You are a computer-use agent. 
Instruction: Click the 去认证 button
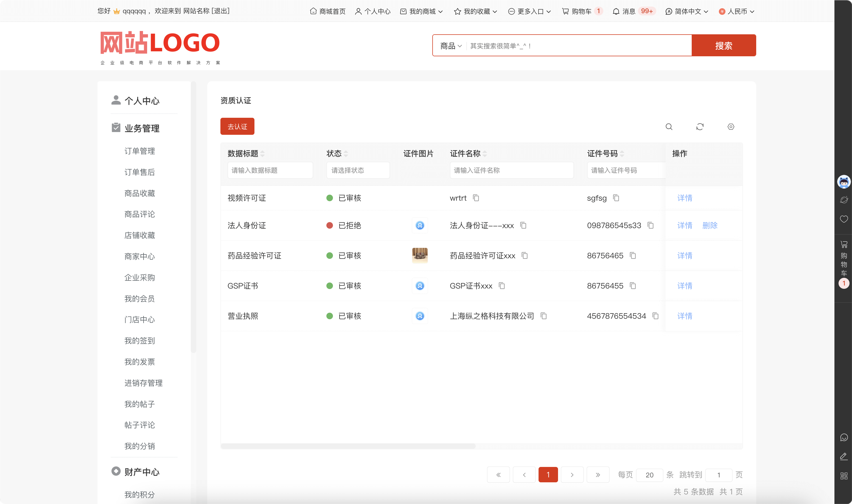(237, 127)
